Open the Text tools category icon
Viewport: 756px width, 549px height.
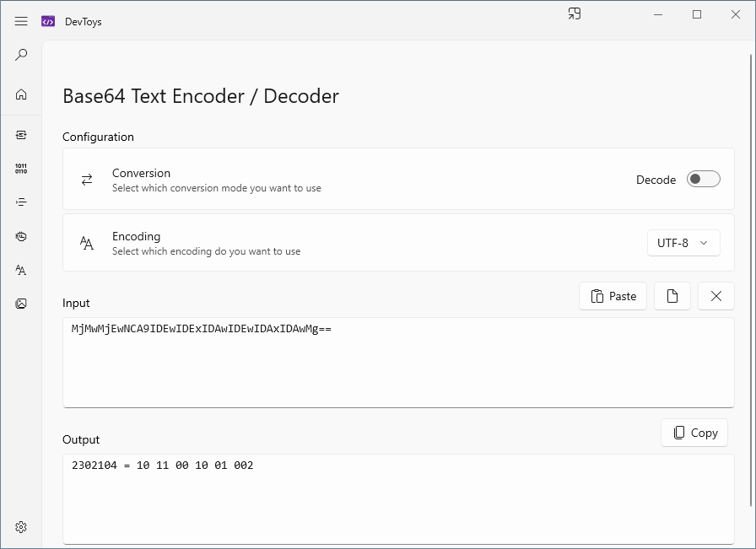click(x=21, y=270)
